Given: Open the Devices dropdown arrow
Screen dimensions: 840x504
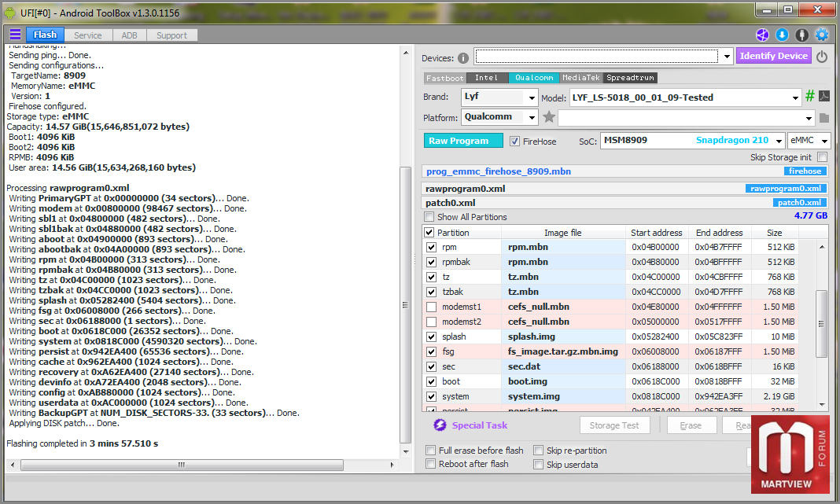Looking at the screenshot, I should 727,57.
